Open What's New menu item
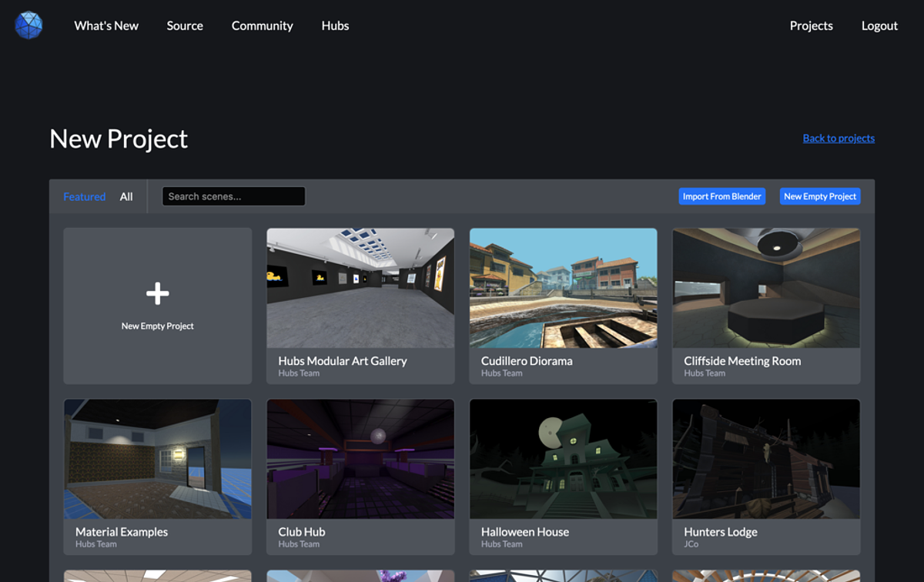The height and width of the screenshot is (582, 924). pos(106,25)
